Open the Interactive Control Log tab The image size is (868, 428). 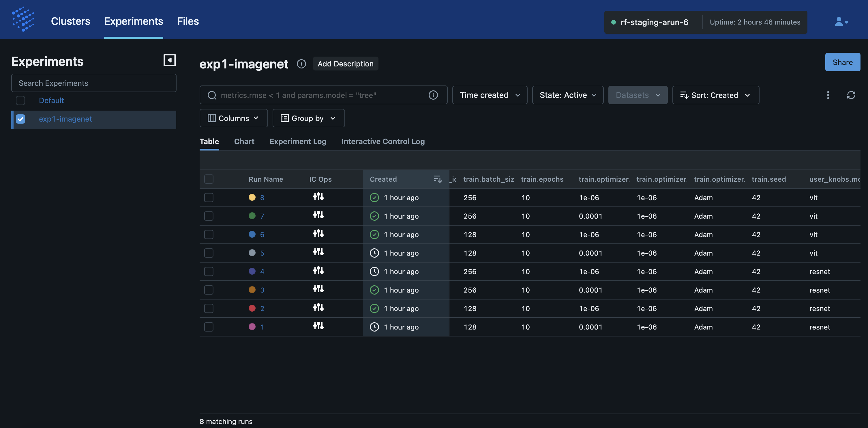point(383,142)
